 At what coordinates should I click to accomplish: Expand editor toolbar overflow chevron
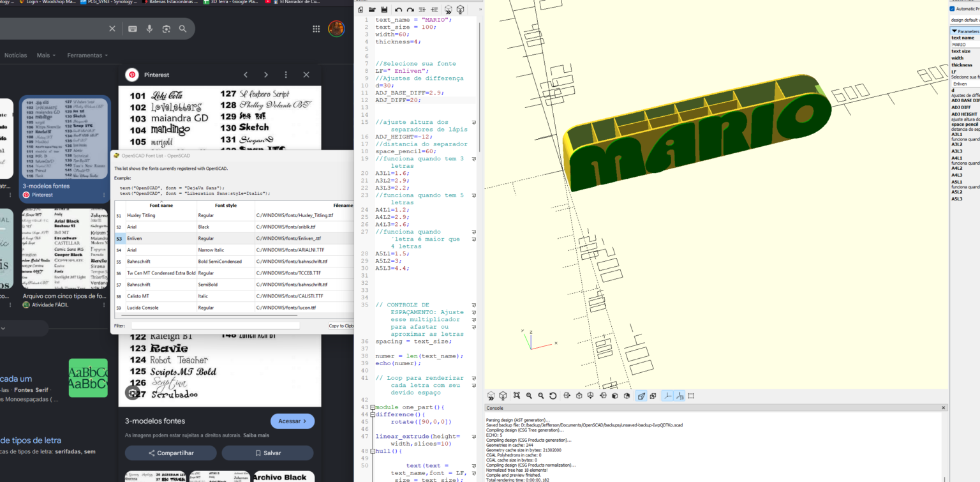(x=480, y=10)
